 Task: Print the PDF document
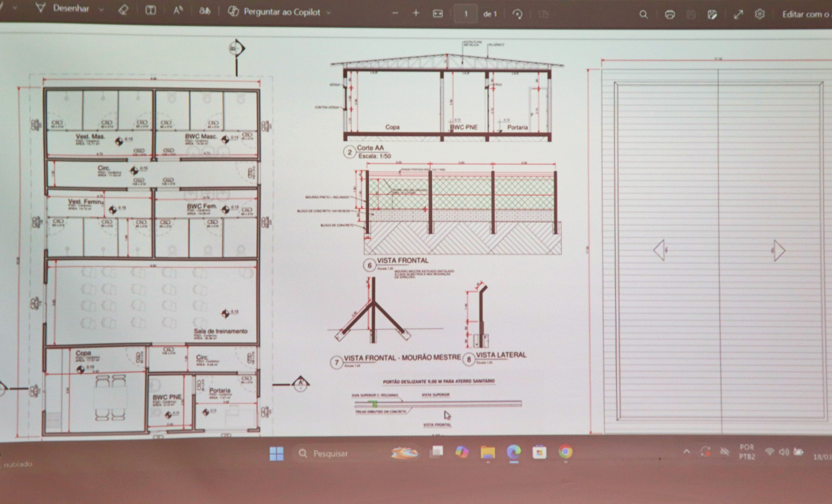[x=670, y=15]
